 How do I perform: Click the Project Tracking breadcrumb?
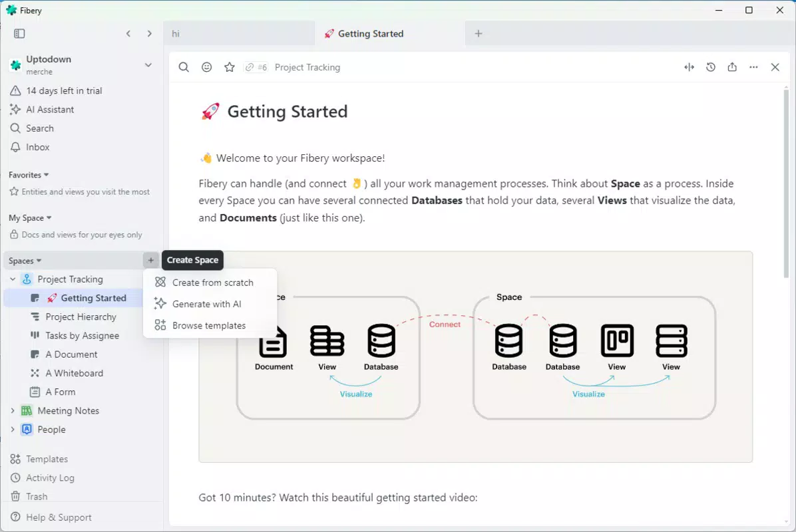307,67
